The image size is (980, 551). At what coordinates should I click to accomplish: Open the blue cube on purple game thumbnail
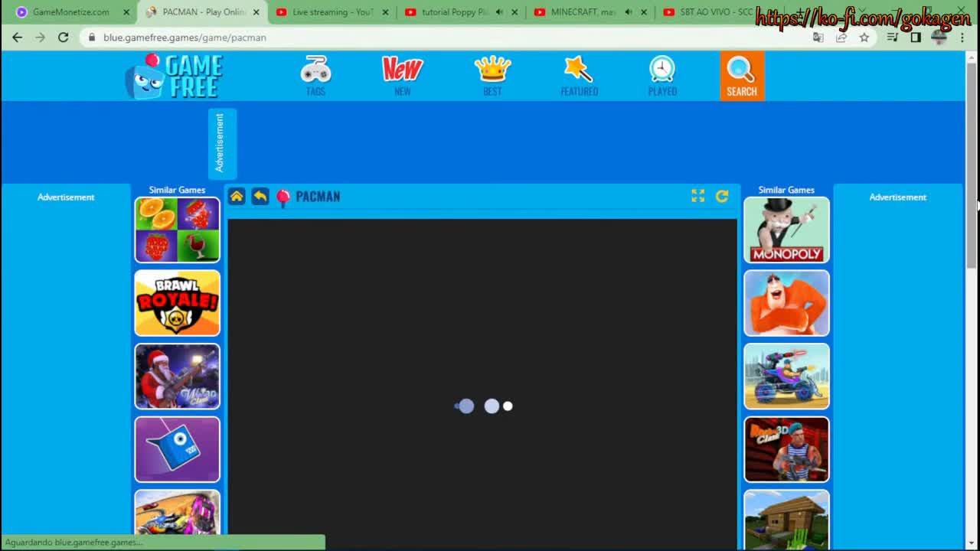(x=177, y=450)
